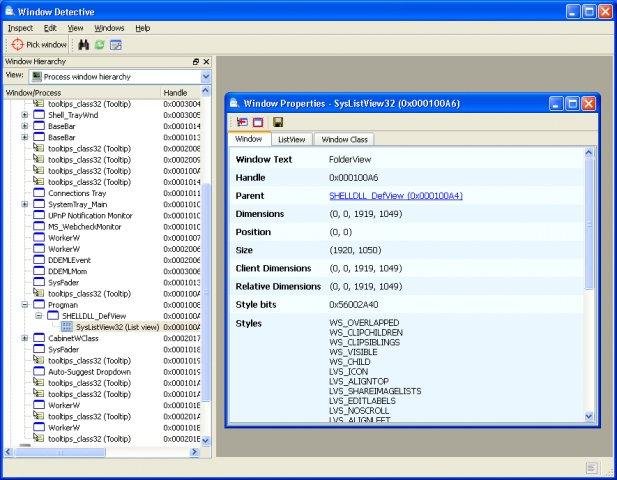This screenshot has width=617, height=480.
Task: Open the Process window hierarchy view dropdown
Action: click(206, 76)
